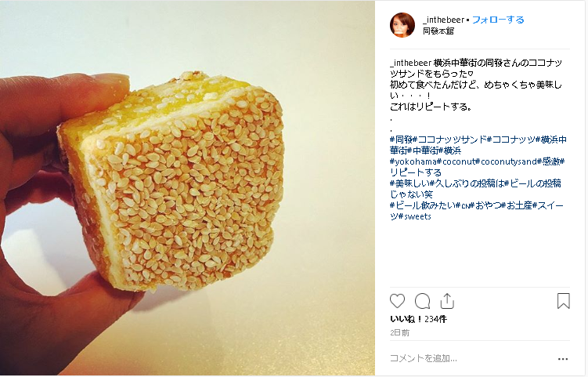Screen dimensions: 588x377
Task: Save the post with the bookmark icon
Action: [x=563, y=301]
